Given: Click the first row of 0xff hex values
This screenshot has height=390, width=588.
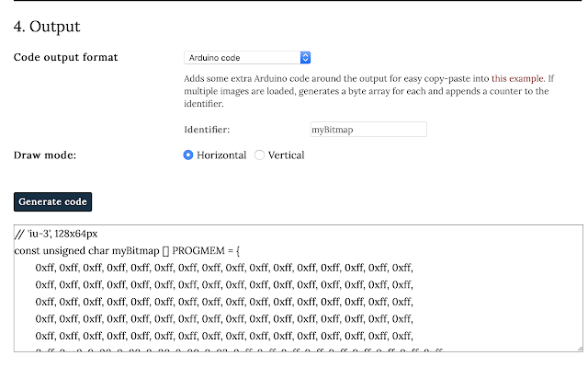Looking at the screenshot, I should [x=224, y=268].
